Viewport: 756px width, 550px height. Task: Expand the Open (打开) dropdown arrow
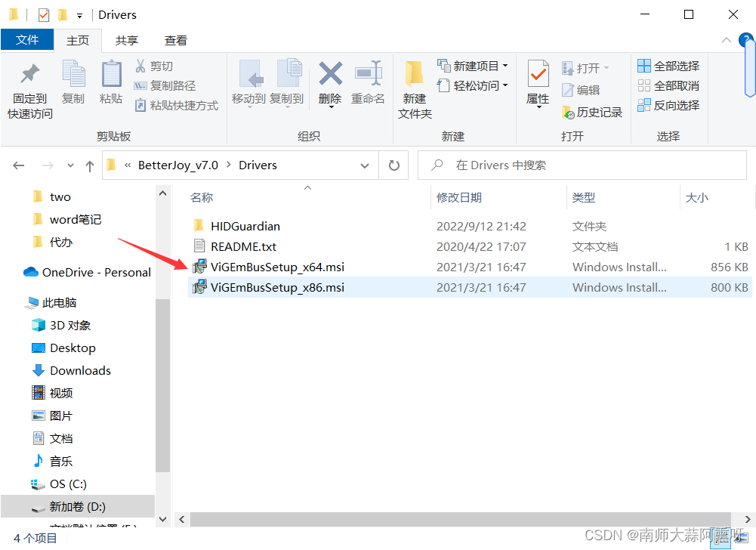[x=606, y=67]
